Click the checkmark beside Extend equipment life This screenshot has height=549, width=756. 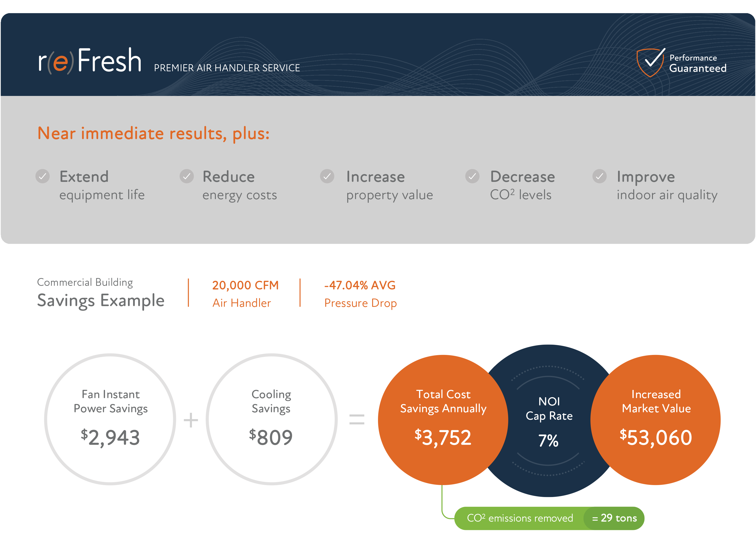pos(43,176)
